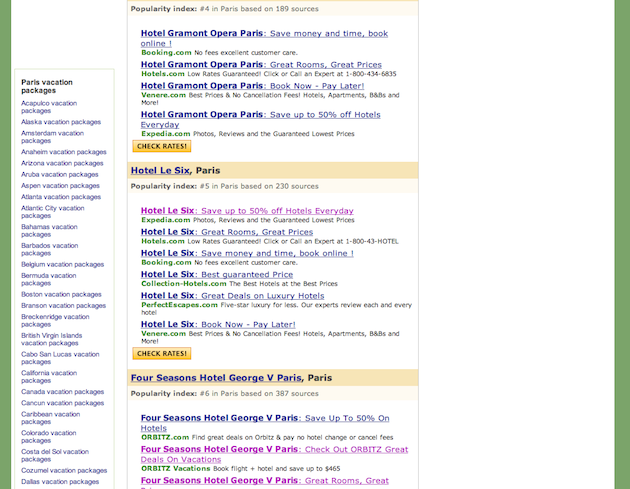
Task: Open Hotel Le Six Save money booking online link
Action: tap(247, 253)
